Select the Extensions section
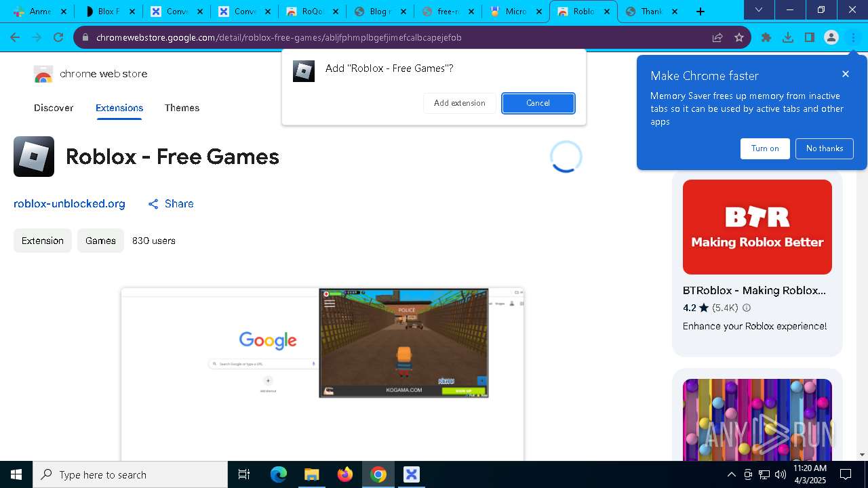This screenshot has height=488, width=868. (x=119, y=108)
